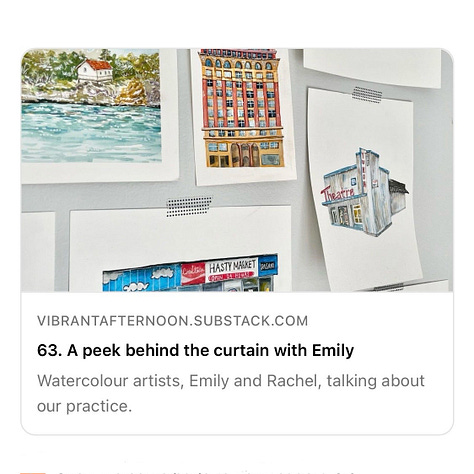Click the cut-off text line below the card
The image size is (474, 474).
(x=207, y=472)
